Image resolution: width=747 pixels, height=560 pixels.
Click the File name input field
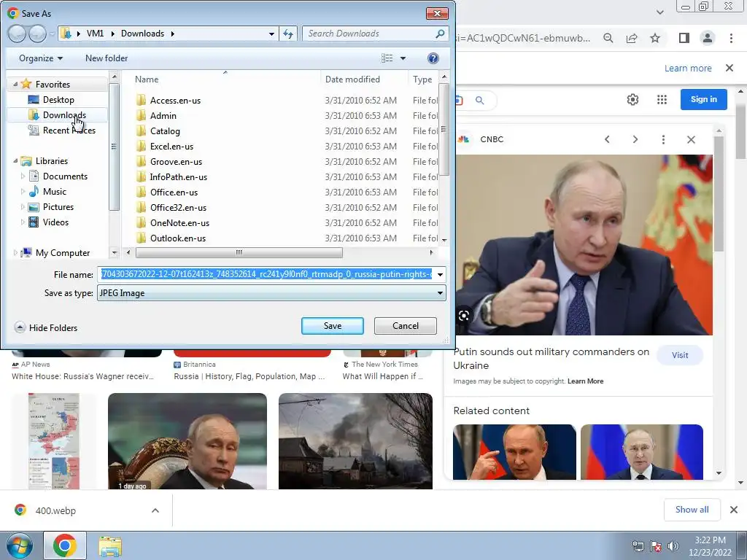266,274
